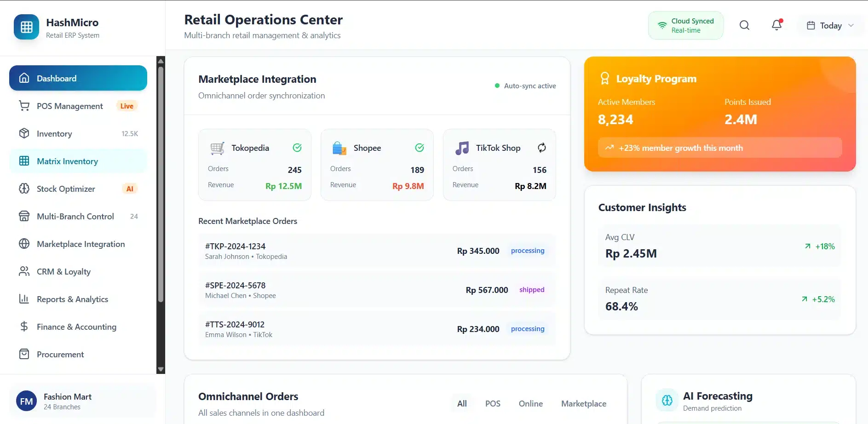The width and height of the screenshot is (868, 424).
Task: Click the Loyalty Program award ribbon icon
Action: [605, 79]
